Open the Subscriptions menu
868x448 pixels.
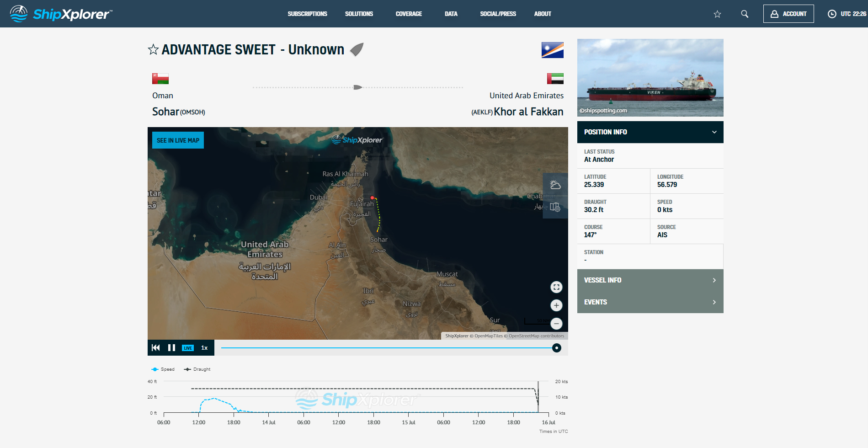pos(307,14)
